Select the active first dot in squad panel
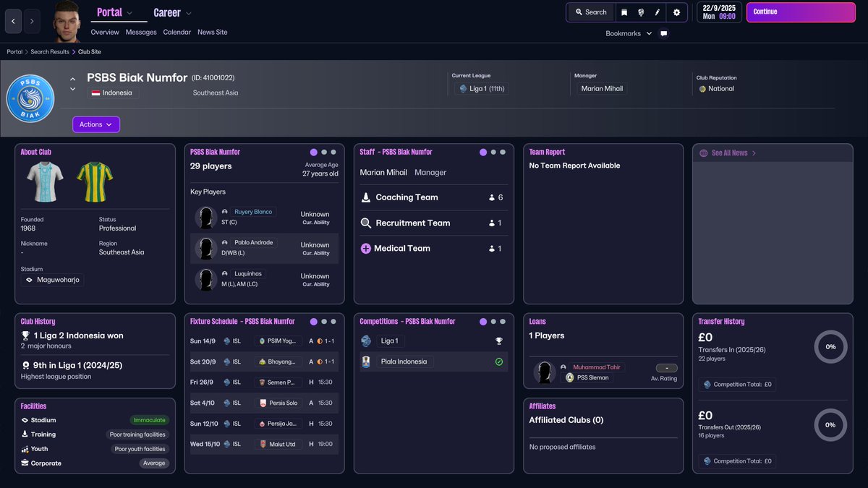Screen dimensions: 868x488 (313, 153)
